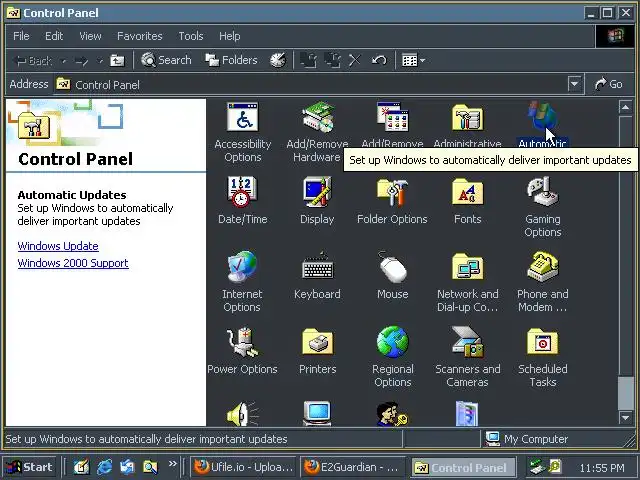Open Network and Dial-up Connections icon

[x=467, y=267]
